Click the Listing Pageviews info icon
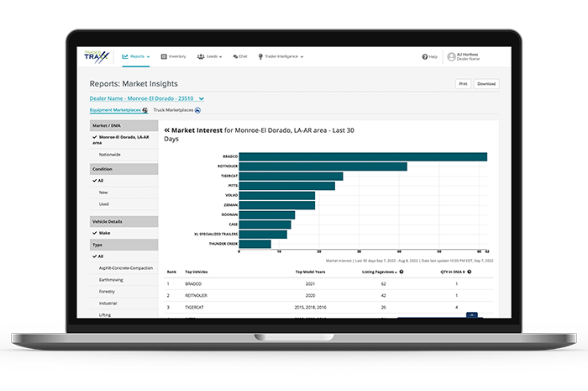 click(402, 272)
